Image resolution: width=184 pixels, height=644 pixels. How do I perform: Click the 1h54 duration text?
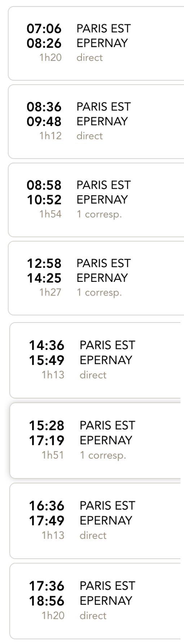click(51, 214)
